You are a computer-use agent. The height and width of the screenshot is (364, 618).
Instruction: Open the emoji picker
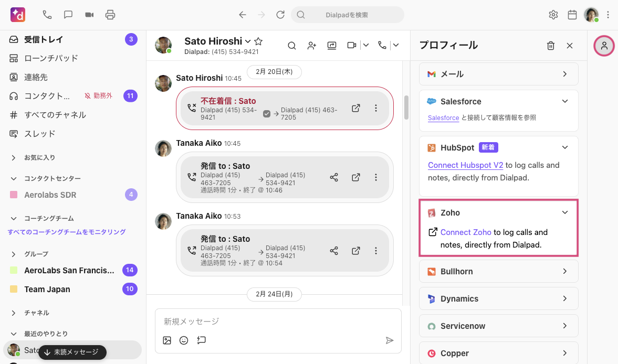(184, 340)
